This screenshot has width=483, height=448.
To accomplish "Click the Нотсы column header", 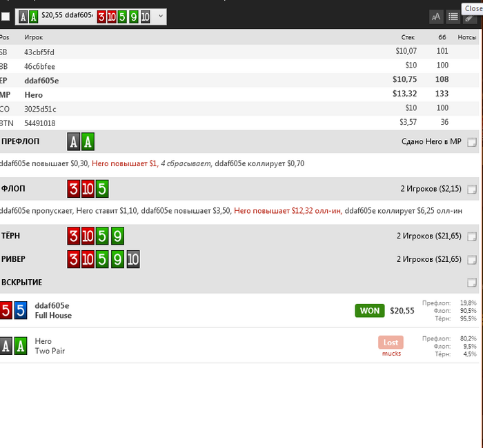I will click(467, 37).
